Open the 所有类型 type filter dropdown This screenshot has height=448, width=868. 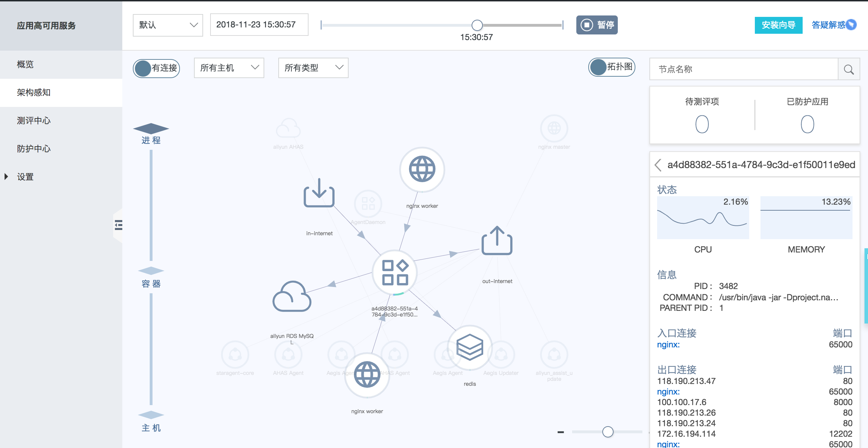pos(313,68)
